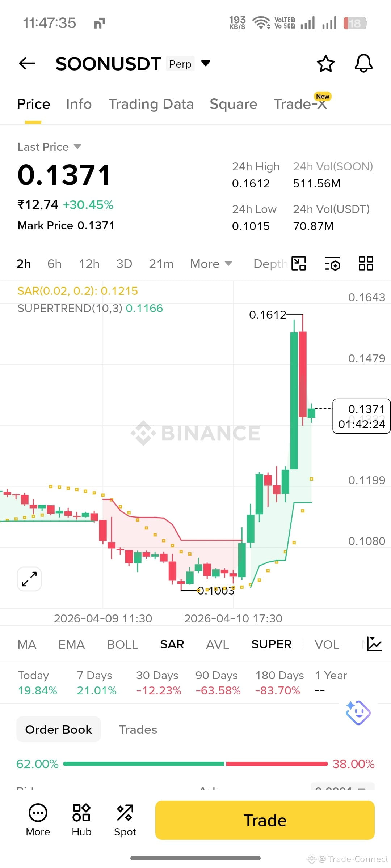Switch to Depth chart view
The image size is (391, 868).
(x=270, y=264)
